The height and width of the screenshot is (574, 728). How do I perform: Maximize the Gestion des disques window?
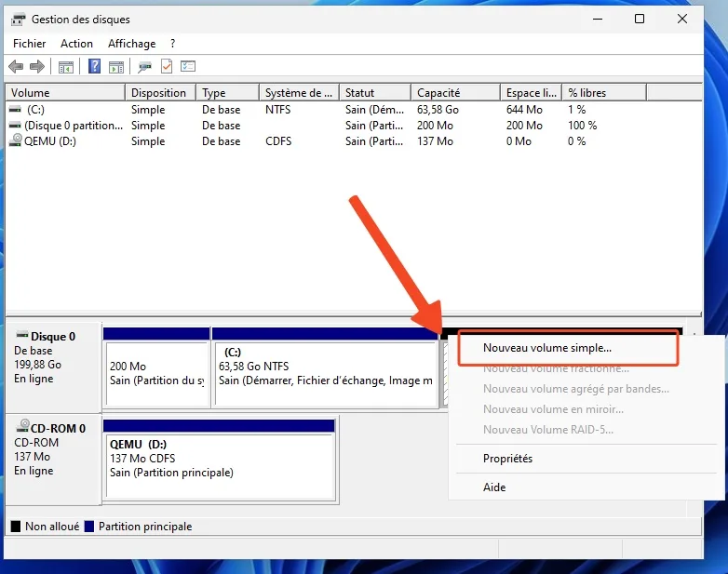pos(640,19)
